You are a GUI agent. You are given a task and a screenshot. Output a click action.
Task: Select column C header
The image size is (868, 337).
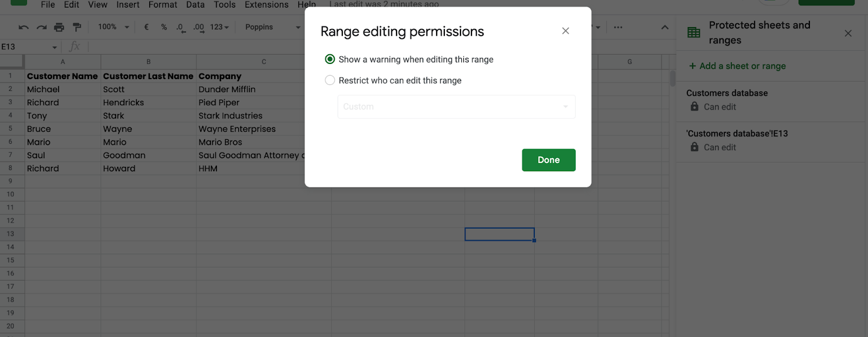point(264,62)
